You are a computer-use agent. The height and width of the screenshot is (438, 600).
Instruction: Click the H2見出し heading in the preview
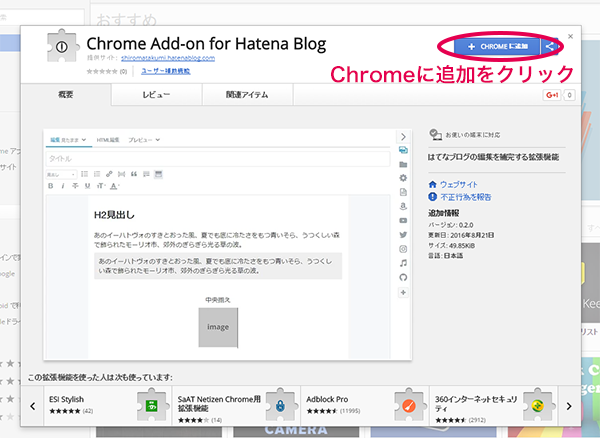(114, 215)
